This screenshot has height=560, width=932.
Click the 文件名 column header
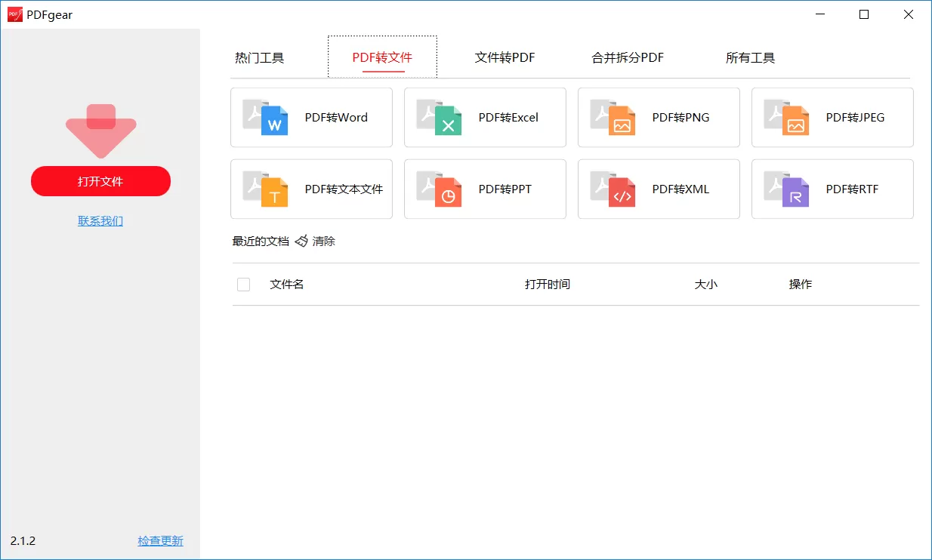(x=286, y=284)
